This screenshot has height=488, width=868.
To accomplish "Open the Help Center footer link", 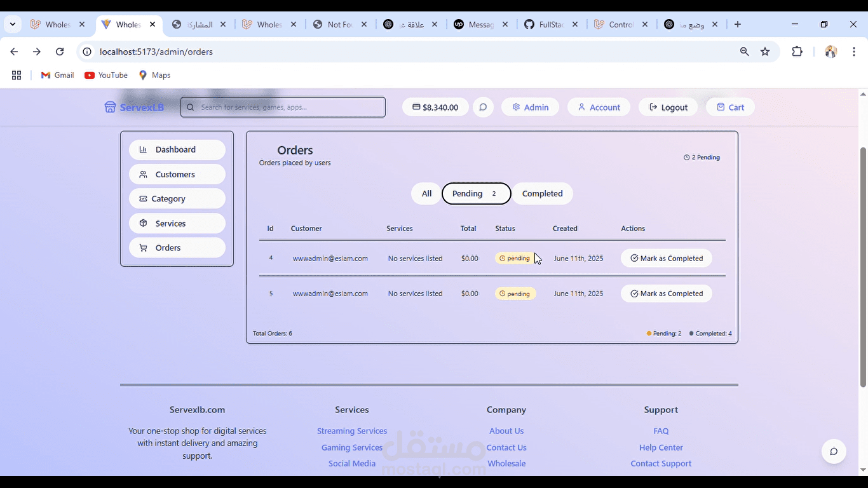I will tap(661, 447).
